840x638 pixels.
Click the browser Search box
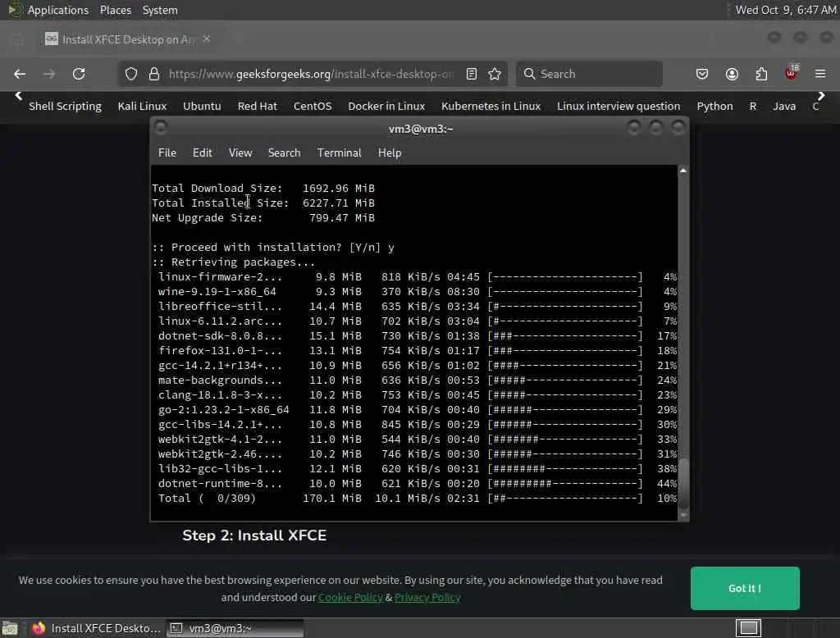pos(589,74)
